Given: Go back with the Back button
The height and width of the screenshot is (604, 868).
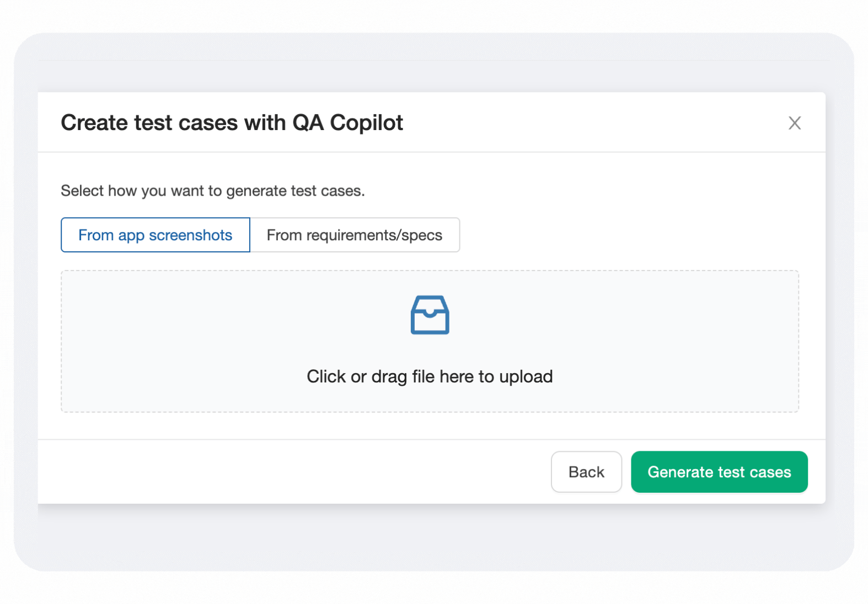Looking at the screenshot, I should point(586,472).
